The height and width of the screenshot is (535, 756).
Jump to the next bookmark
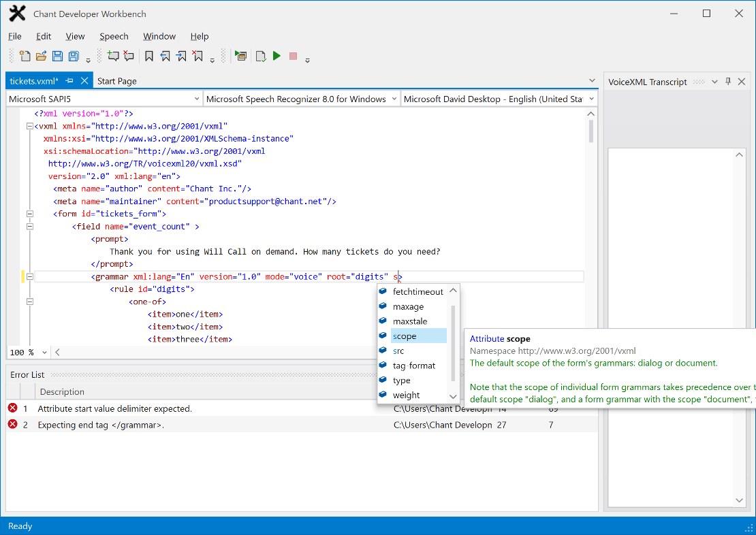(181, 56)
